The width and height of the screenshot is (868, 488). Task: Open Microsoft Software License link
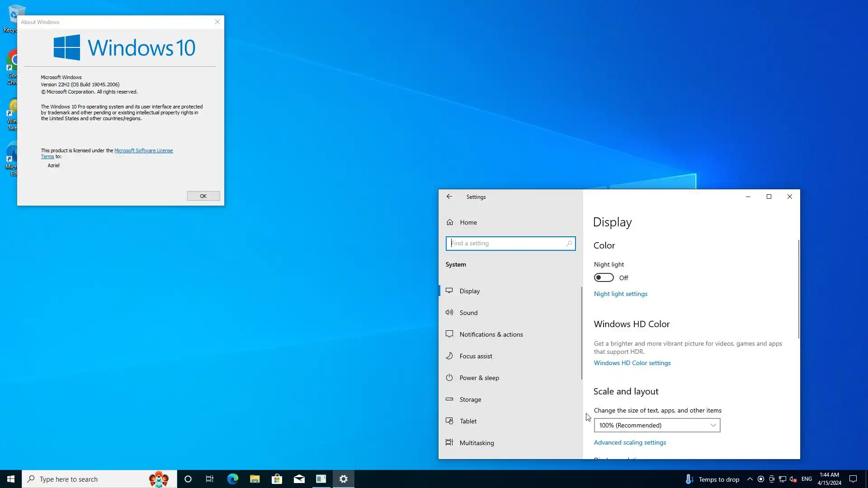click(x=143, y=150)
